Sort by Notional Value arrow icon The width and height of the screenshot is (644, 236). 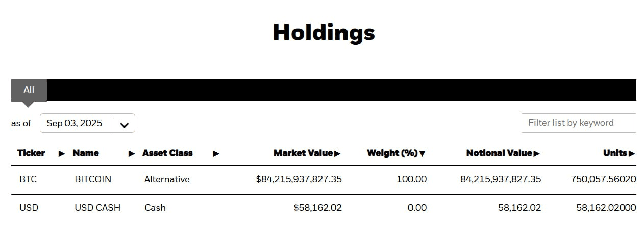tap(536, 153)
